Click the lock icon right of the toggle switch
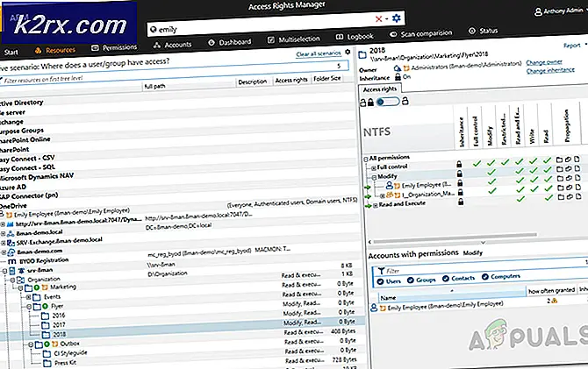This screenshot has width=588, height=369. 405,101
